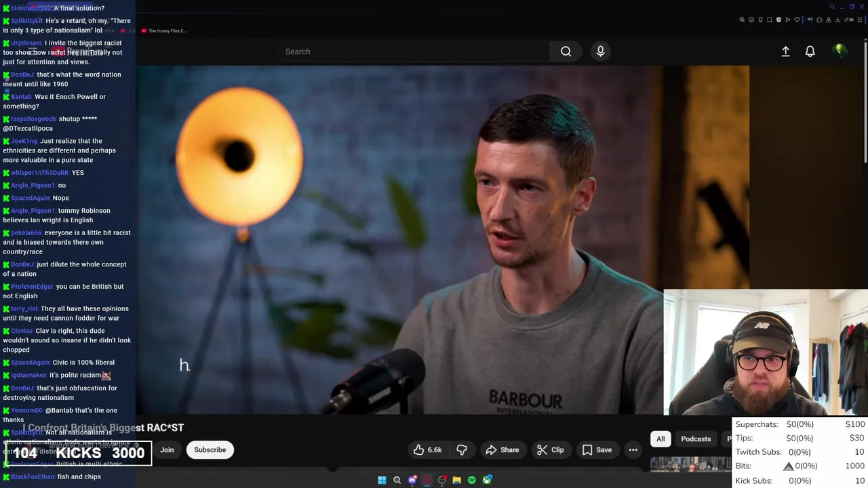Open Windows Start menu

[x=382, y=480]
